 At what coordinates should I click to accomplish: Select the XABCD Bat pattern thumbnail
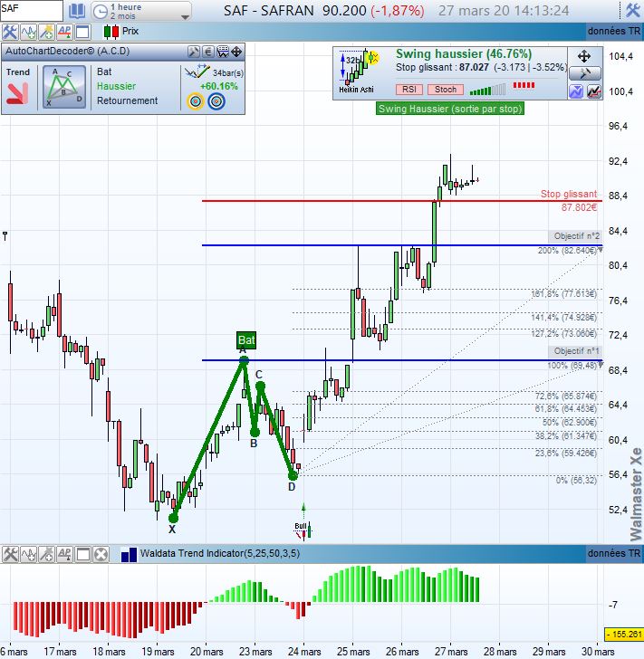pos(64,87)
